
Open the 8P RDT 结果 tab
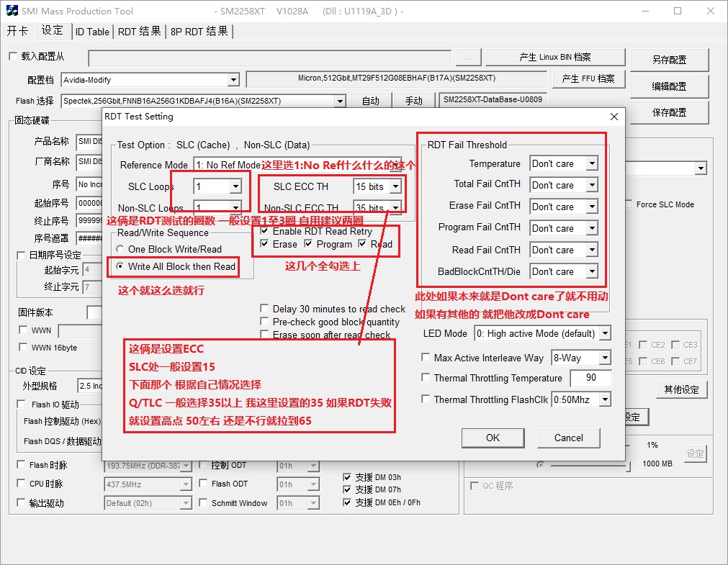199,32
